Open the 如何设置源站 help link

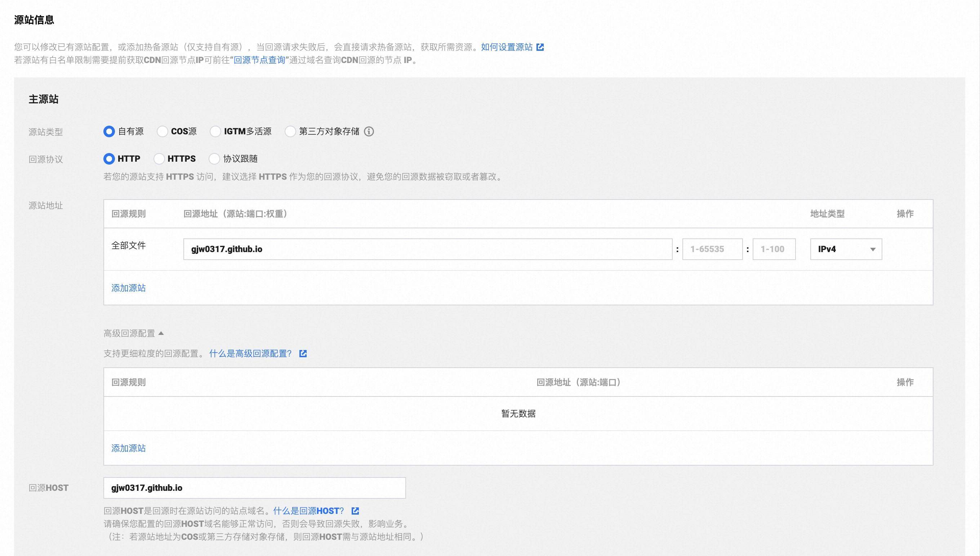click(x=507, y=47)
